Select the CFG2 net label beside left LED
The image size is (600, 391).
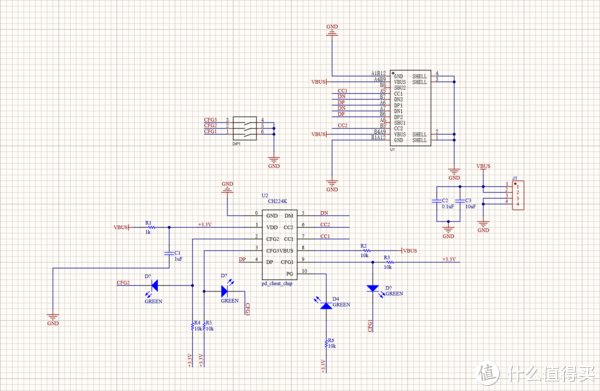[x=123, y=283]
